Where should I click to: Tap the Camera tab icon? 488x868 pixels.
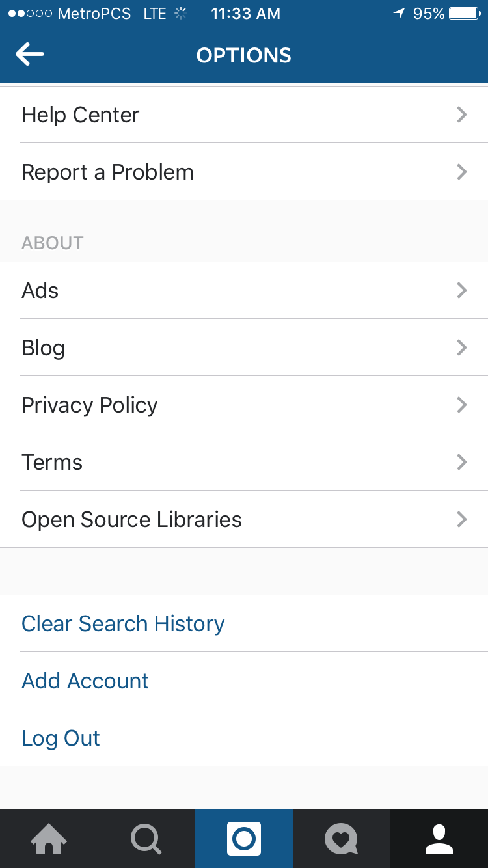tap(244, 839)
